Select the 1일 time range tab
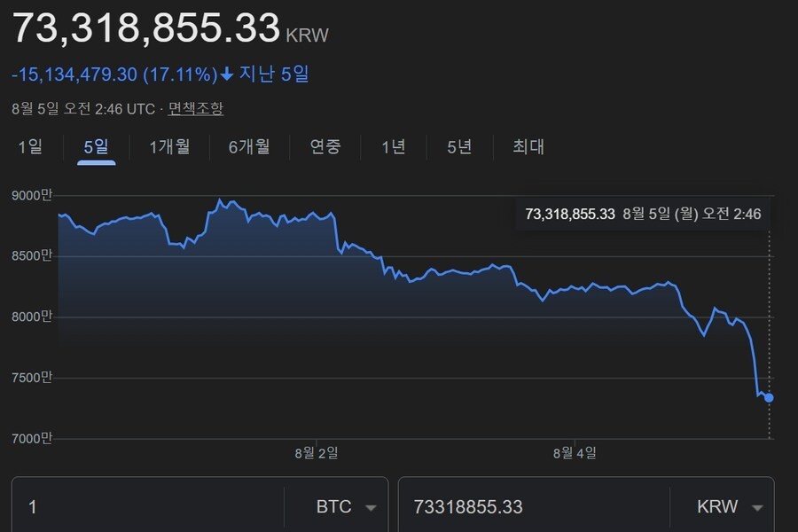798x532 pixels. (30, 146)
